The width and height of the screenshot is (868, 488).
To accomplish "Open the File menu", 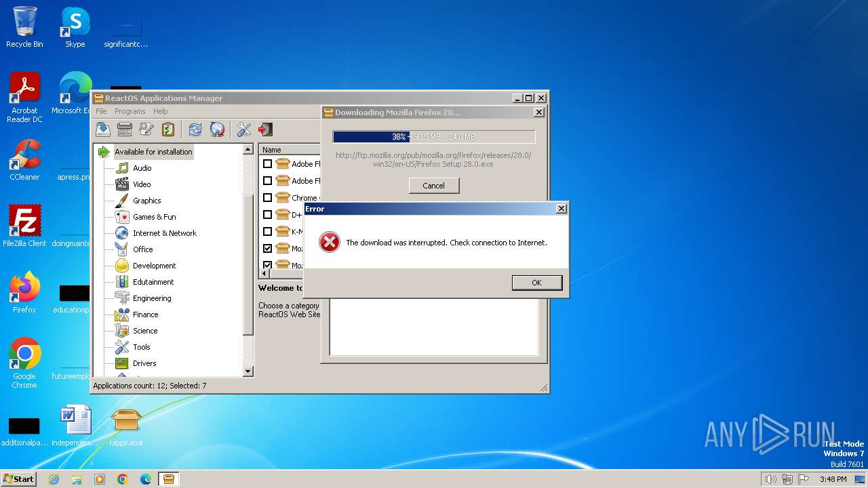I will click(101, 111).
